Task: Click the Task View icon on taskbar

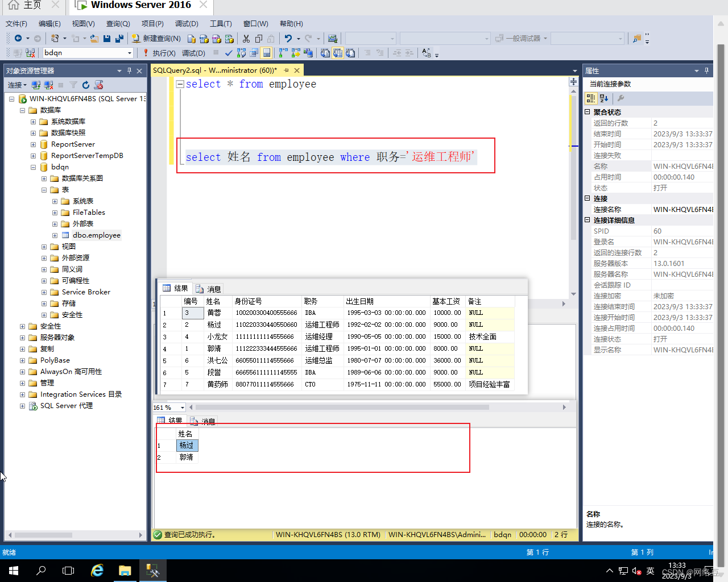Action: pos(68,570)
